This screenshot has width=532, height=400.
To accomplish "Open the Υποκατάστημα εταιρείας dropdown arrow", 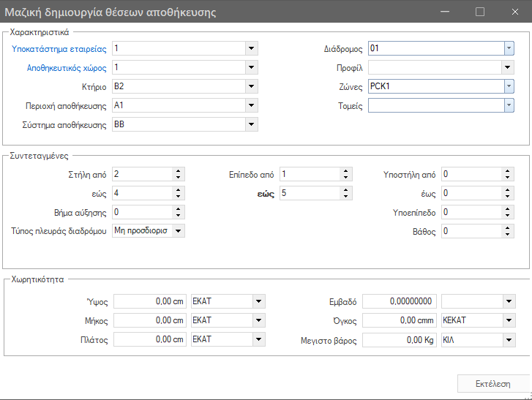I will click(251, 48).
